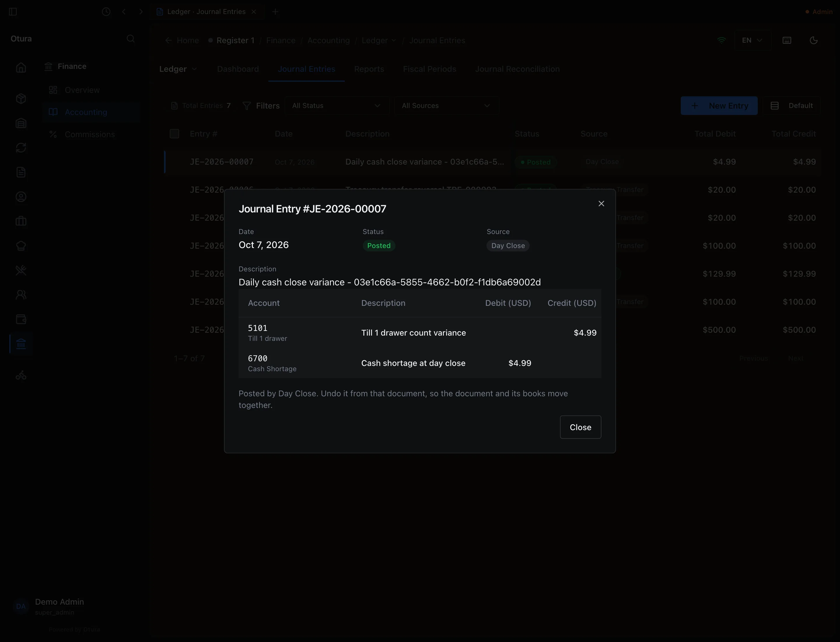Click the New Entry button

point(719,106)
